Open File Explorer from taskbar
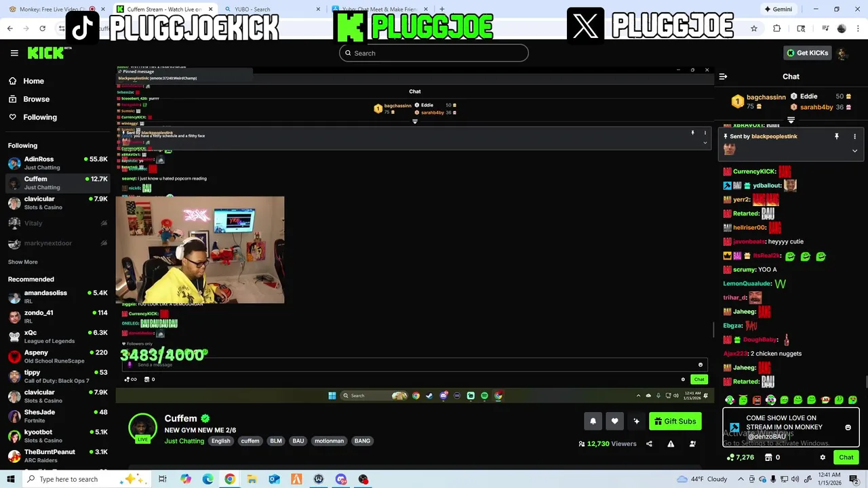 (252, 479)
